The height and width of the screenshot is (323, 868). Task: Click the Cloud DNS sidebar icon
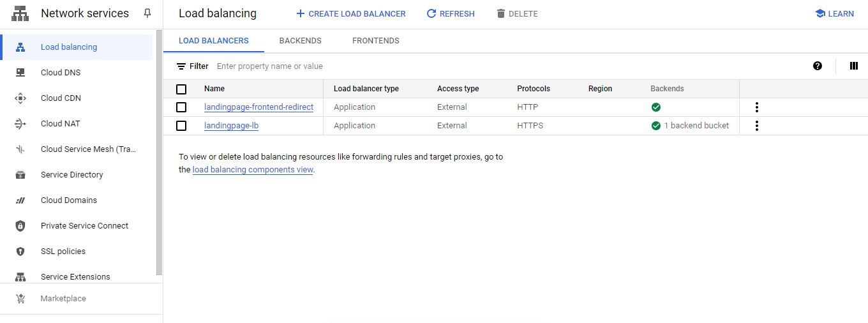click(20, 73)
